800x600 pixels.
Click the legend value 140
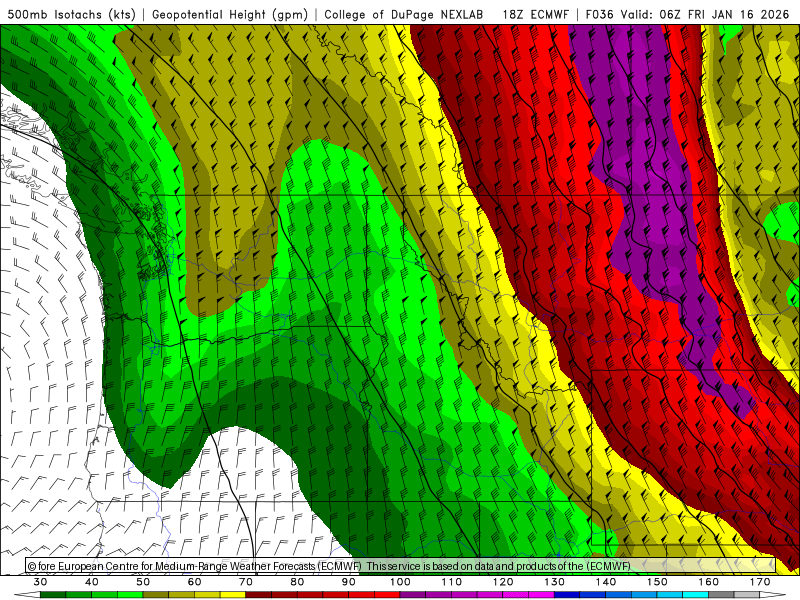pos(606,582)
